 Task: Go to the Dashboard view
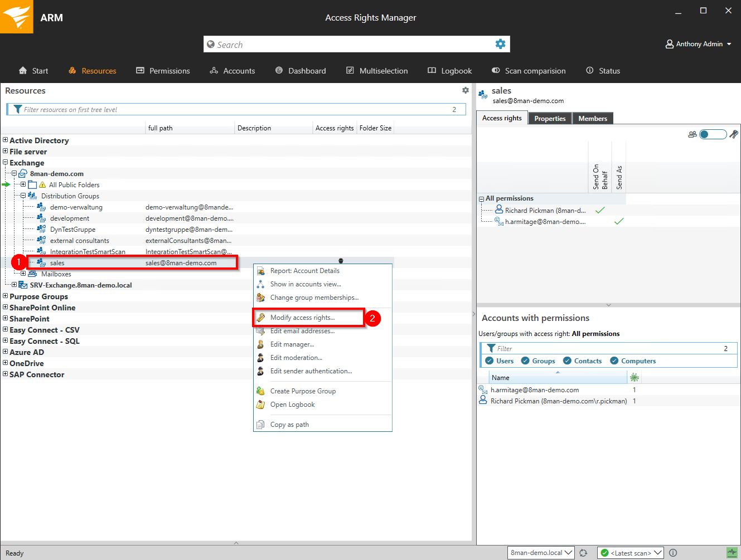[301, 71]
